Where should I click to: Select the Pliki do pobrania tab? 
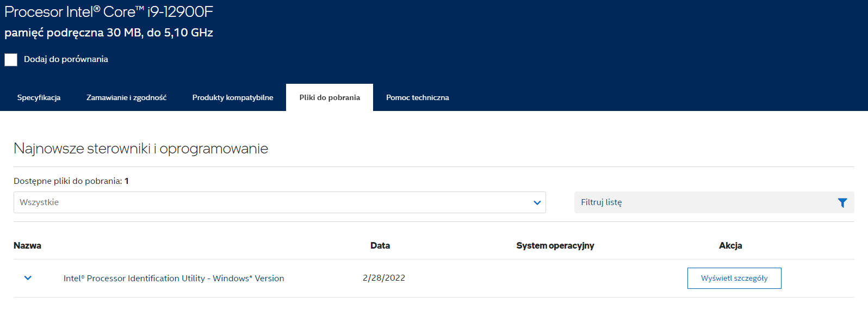point(330,97)
